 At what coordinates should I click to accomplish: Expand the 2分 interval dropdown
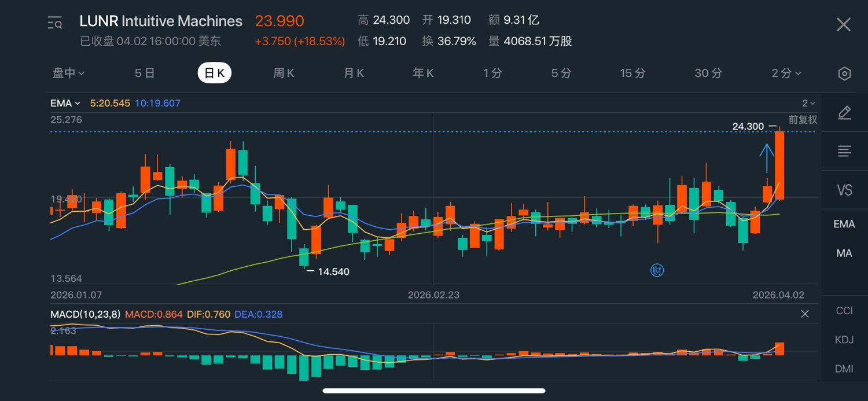(786, 73)
